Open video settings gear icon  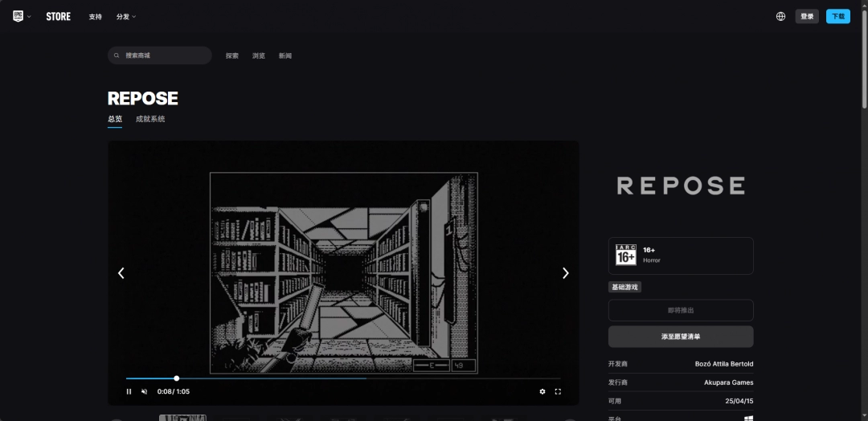pos(542,391)
